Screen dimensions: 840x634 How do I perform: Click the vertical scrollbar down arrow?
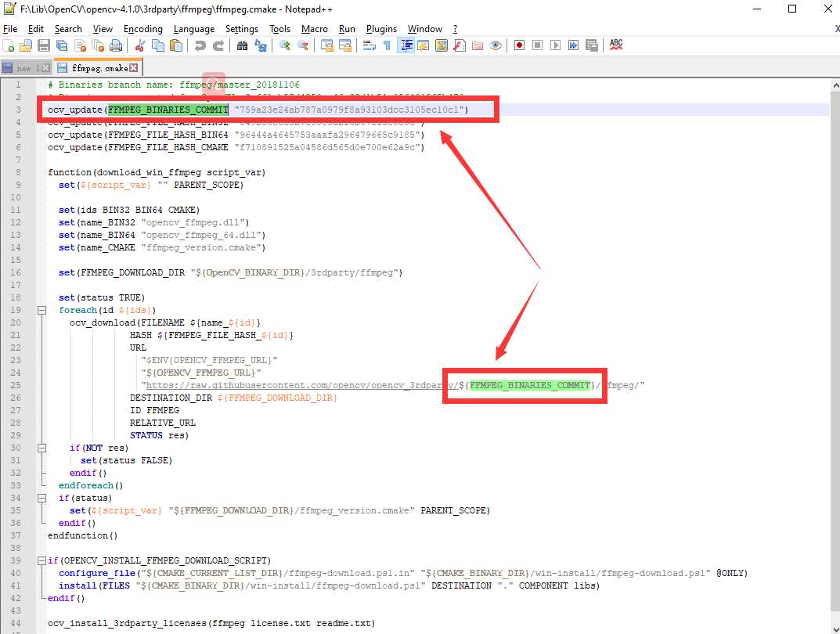pos(835,629)
